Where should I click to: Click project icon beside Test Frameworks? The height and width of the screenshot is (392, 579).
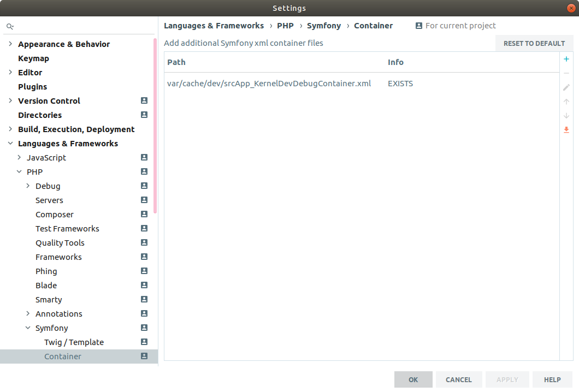coord(144,228)
